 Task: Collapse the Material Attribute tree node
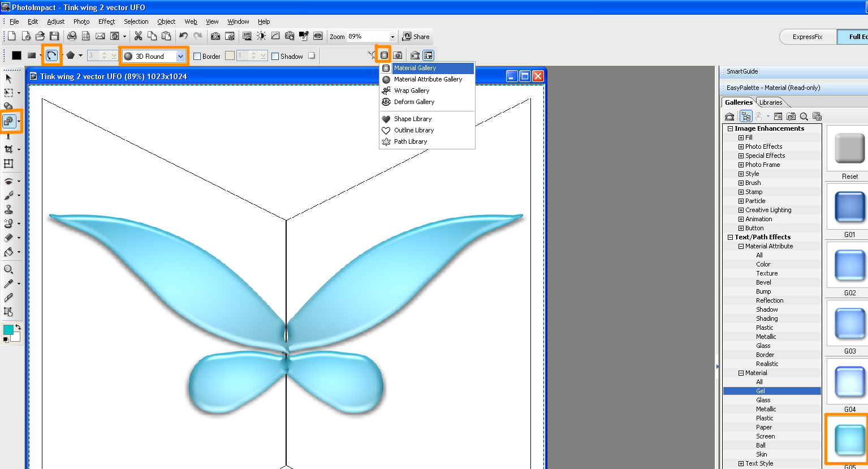coord(741,246)
